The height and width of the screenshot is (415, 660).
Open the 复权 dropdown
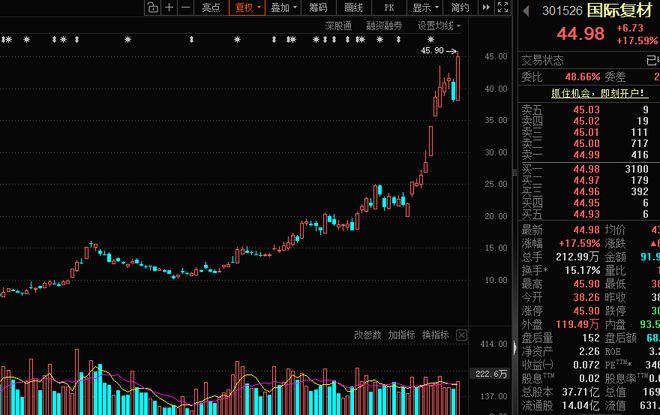point(248,8)
